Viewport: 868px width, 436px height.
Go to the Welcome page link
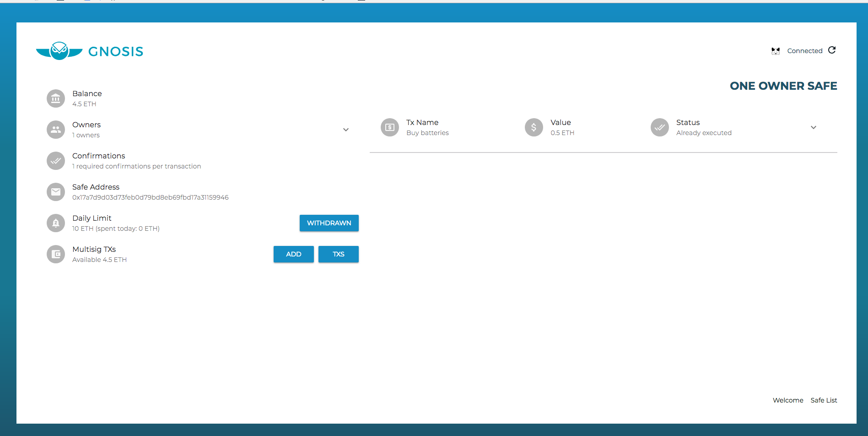point(788,400)
